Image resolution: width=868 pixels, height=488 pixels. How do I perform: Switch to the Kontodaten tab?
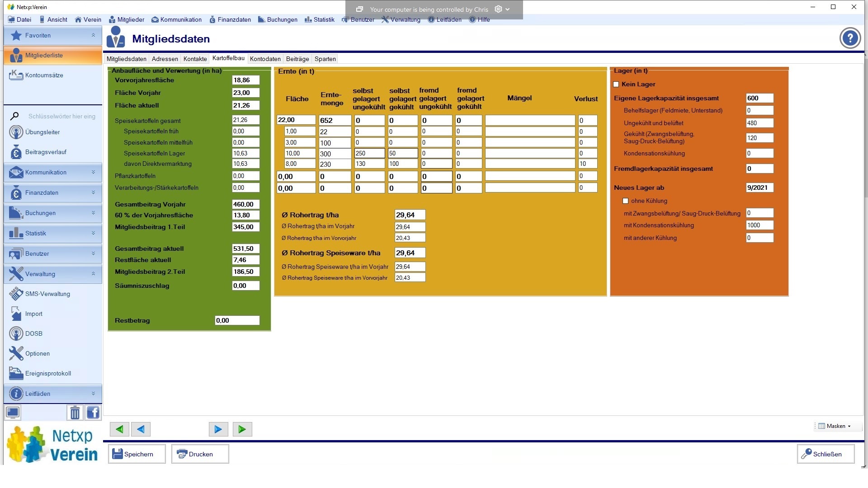click(265, 59)
